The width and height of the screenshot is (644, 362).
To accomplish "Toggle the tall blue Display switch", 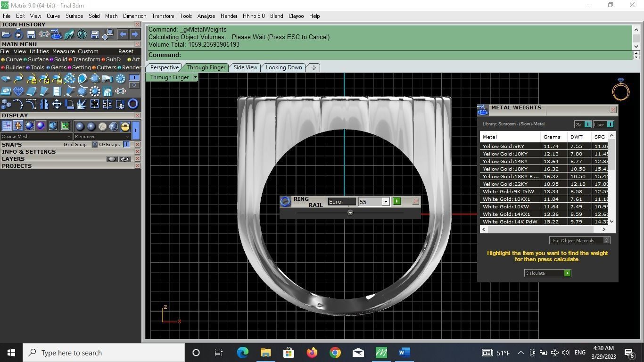I will point(136,131).
